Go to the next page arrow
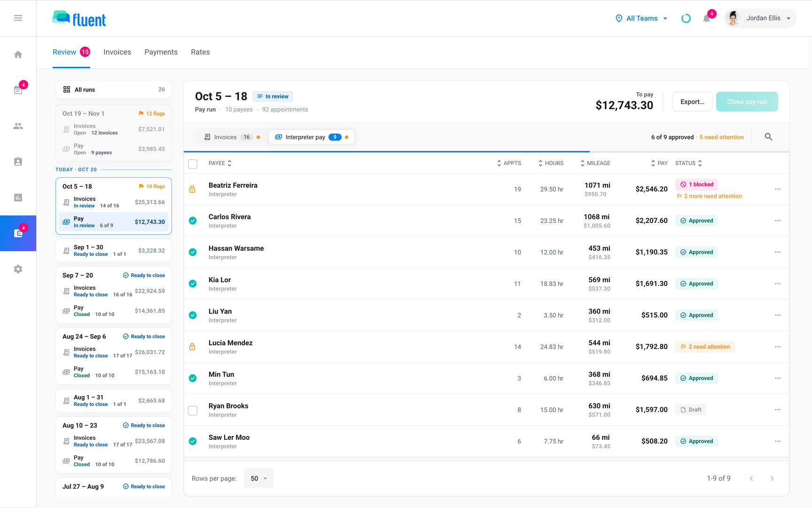 (772, 478)
